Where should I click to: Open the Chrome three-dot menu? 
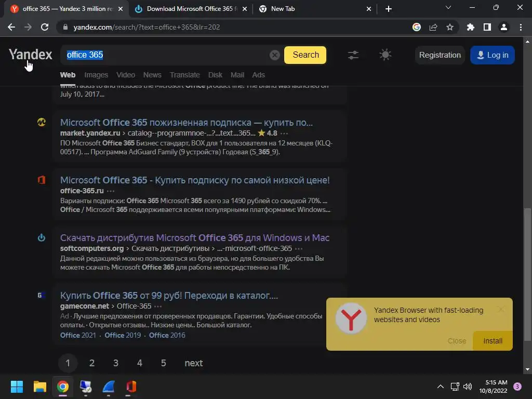coord(521,27)
